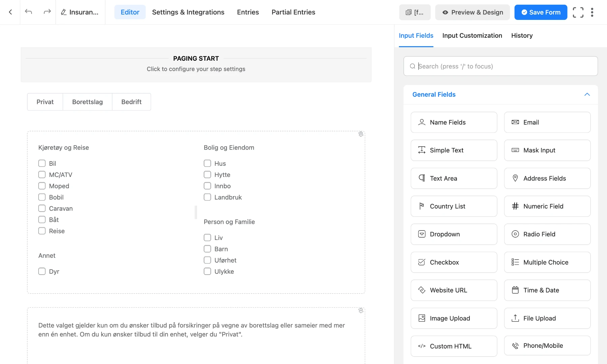
Task: Check the Hus checkbox
Action: coord(207,163)
